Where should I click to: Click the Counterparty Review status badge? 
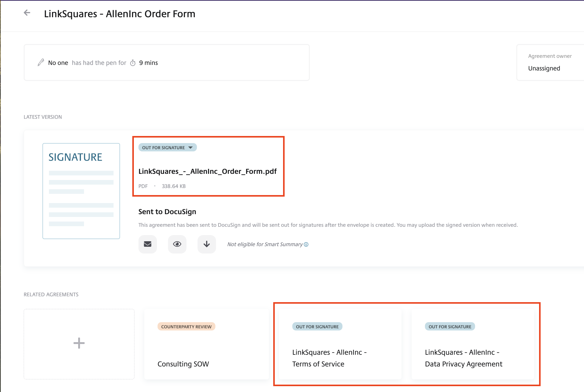[x=186, y=326]
